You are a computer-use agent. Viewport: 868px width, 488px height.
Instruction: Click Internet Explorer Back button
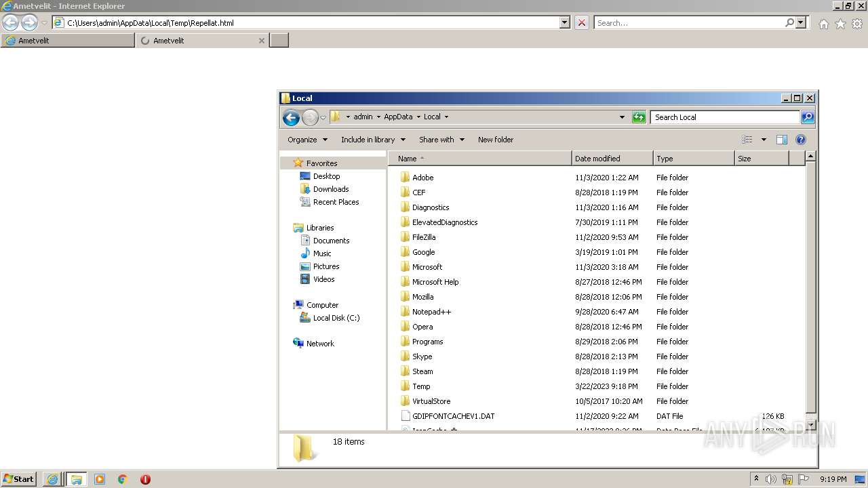click(10, 23)
